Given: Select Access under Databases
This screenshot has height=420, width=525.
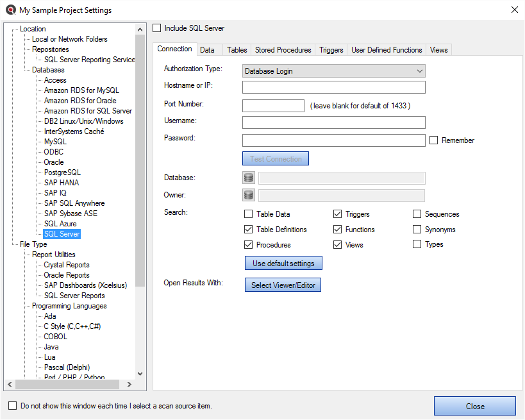Looking at the screenshot, I should click(x=55, y=80).
